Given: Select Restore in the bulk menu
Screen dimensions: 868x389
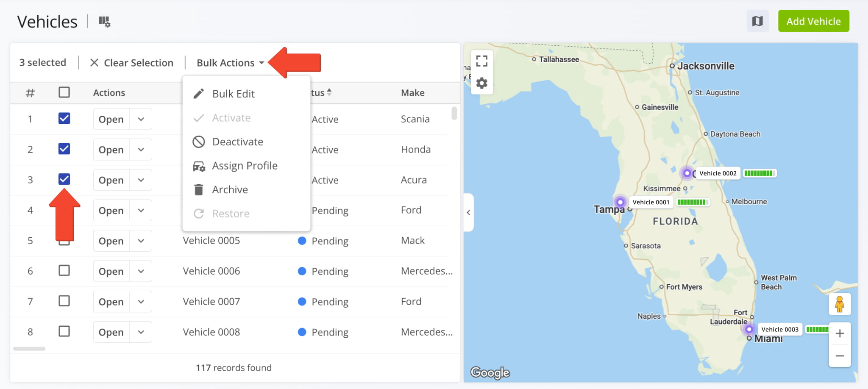Looking at the screenshot, I should pyautogui.click(x=246, y=214).
